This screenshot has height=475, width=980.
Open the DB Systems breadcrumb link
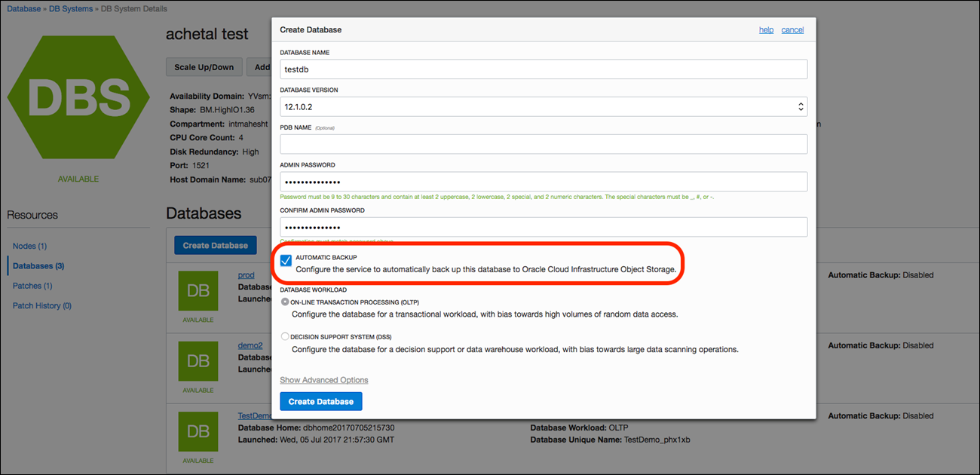[x=72, y=9]
